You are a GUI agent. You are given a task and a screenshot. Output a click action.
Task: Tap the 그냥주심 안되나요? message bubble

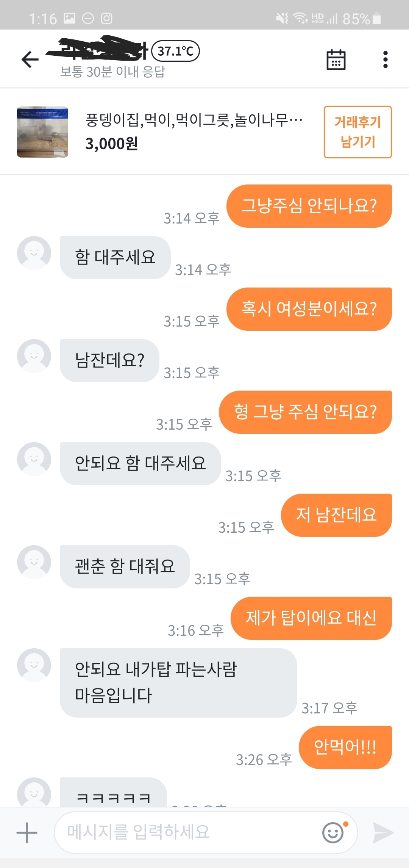(x=309, y=206)
